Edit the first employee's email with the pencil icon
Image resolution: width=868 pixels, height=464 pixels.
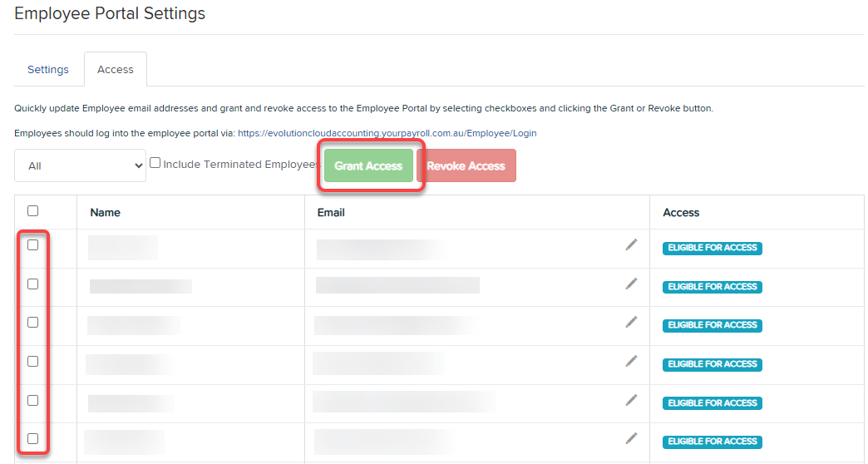tap(631, 244)
